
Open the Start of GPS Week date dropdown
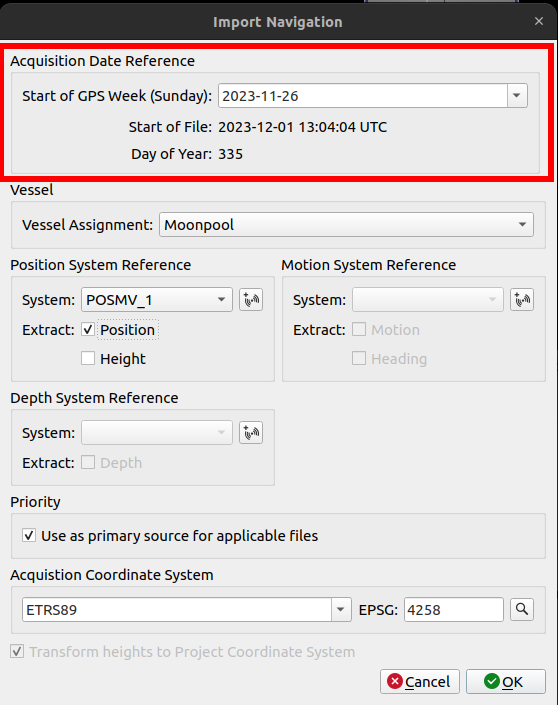[517, 95]
